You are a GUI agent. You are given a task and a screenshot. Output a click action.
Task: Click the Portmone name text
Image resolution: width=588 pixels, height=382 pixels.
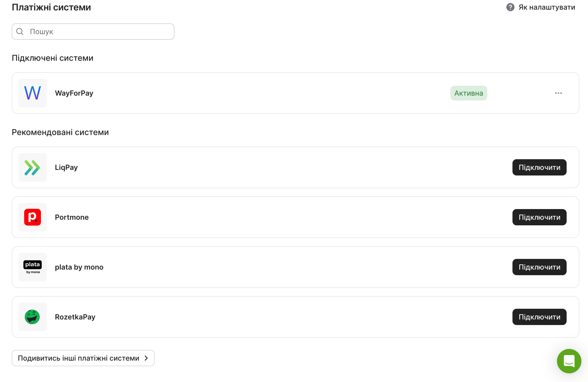(72, 217)
